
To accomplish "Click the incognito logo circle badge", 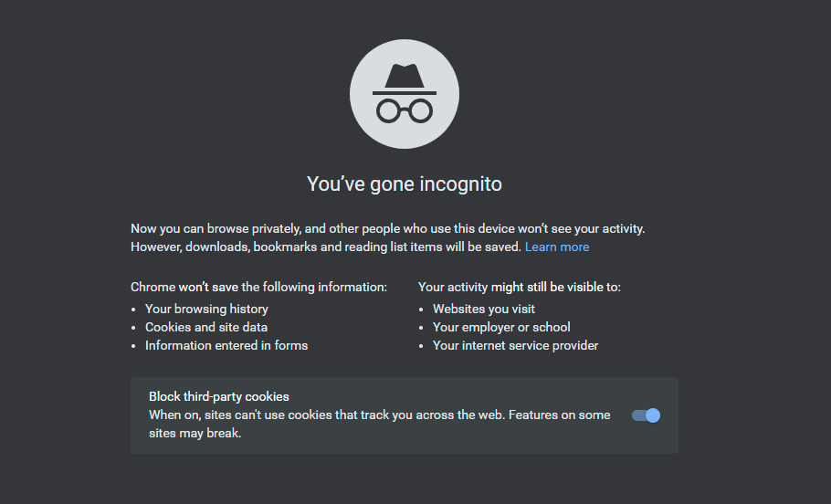I will tap(405, 94).
